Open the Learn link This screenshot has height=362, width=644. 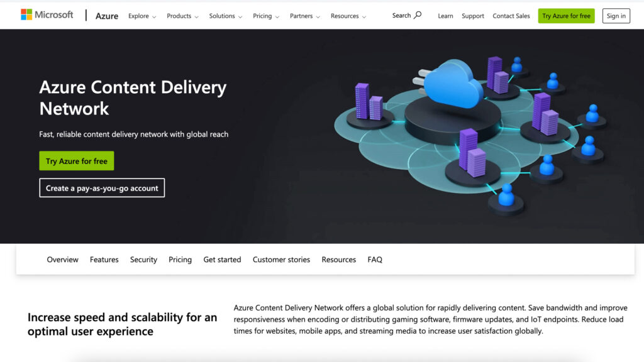(445, 16)
